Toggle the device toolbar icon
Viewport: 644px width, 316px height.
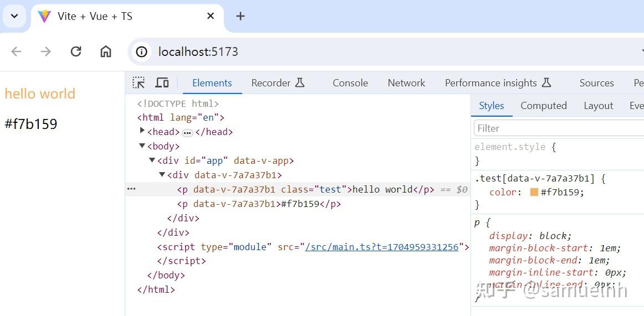[x=162, y=83]
